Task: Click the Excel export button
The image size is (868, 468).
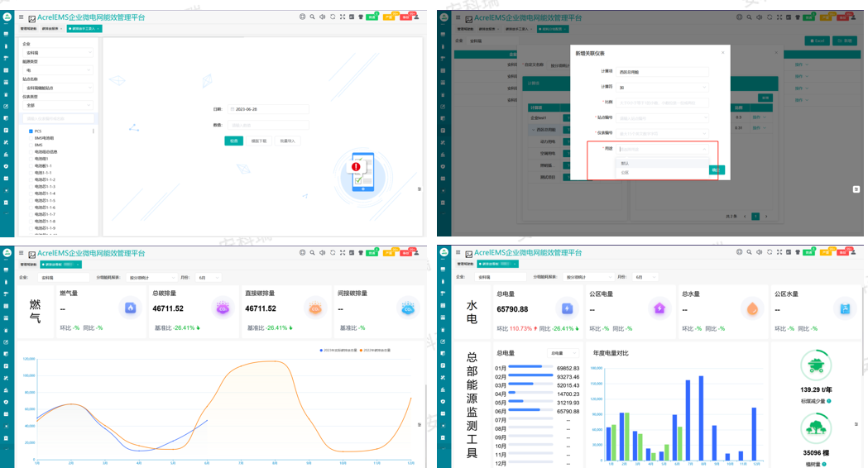Action: [x=818, y=41]
